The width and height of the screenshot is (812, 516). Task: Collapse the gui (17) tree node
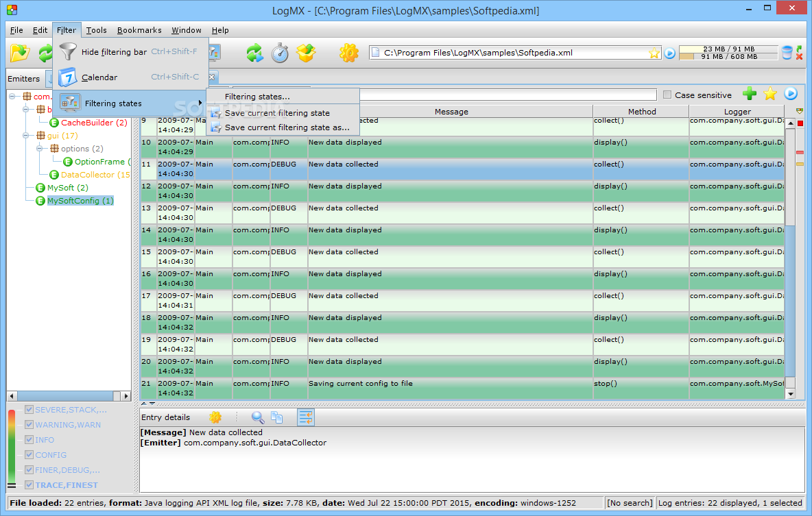(25, 136)
